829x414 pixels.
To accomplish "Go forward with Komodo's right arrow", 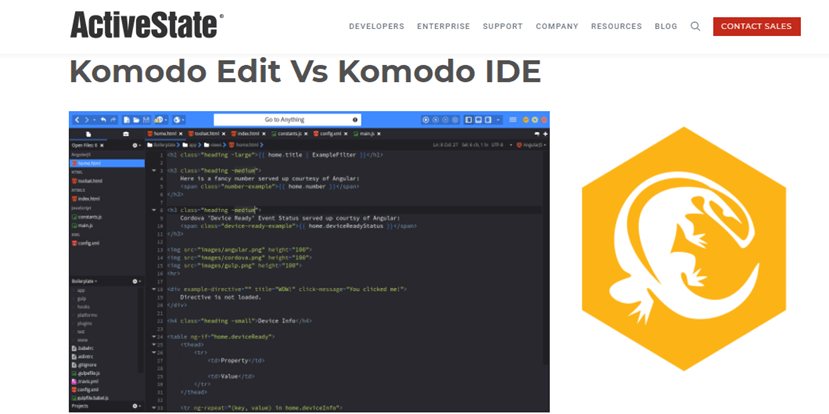I will (87, 120).
